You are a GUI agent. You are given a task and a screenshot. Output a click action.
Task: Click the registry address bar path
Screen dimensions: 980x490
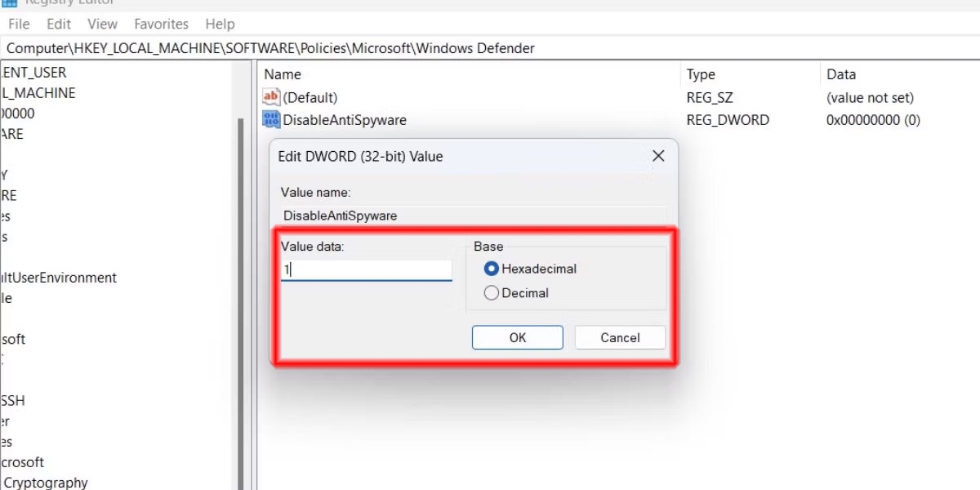[x=271, y=48]
